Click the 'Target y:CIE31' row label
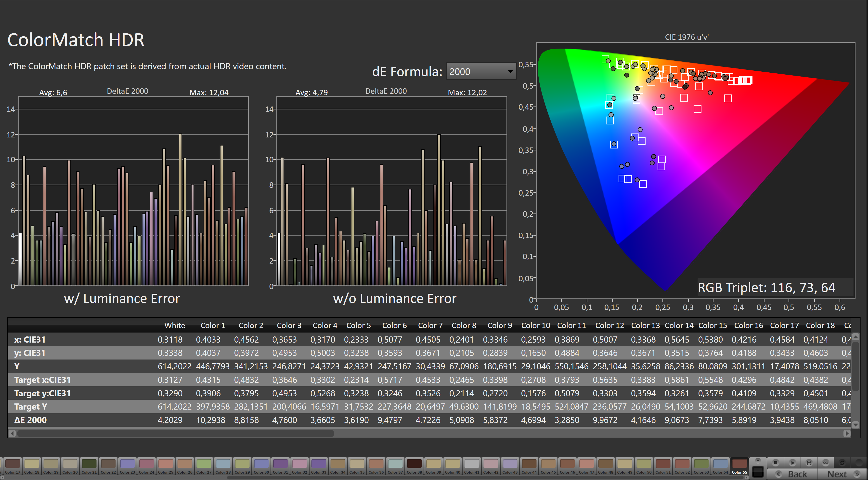Screen dimensions: 868x480 point(42,393)
